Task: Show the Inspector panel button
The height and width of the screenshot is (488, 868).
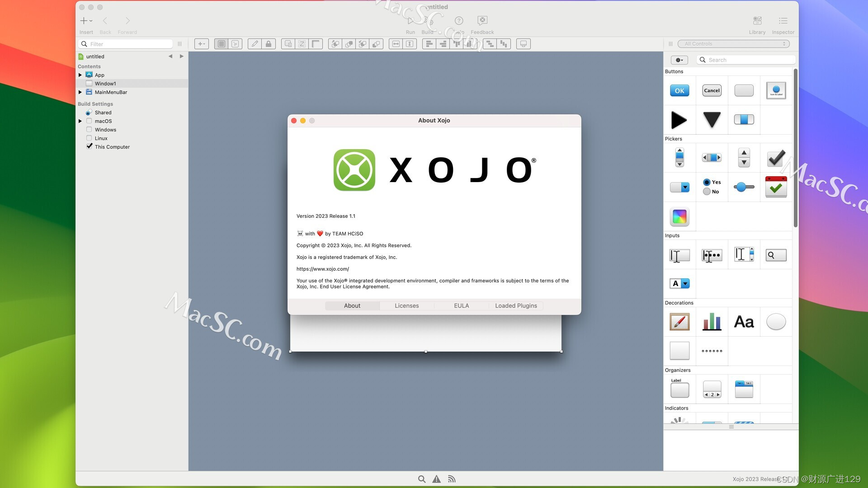Action: click(x=783, y=25)
